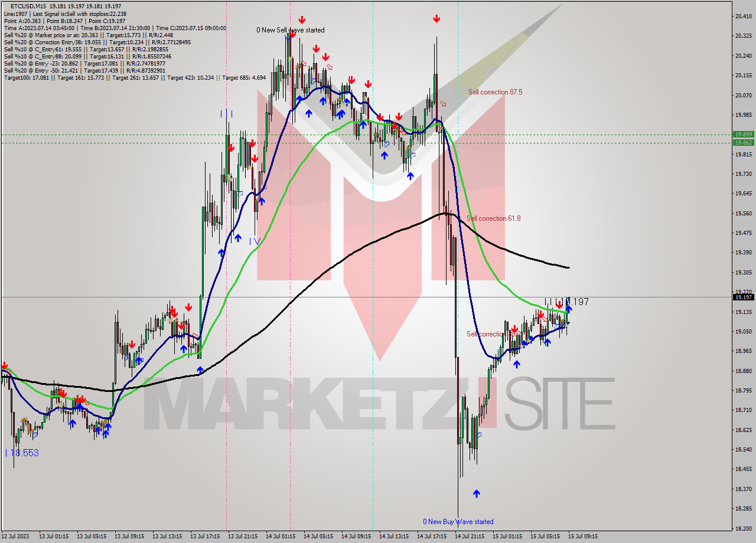Click the 'Sell %10 @ C_Entry61: 19.555' line
The height and width of the screenshot is (543, 756).
[86, 49]
